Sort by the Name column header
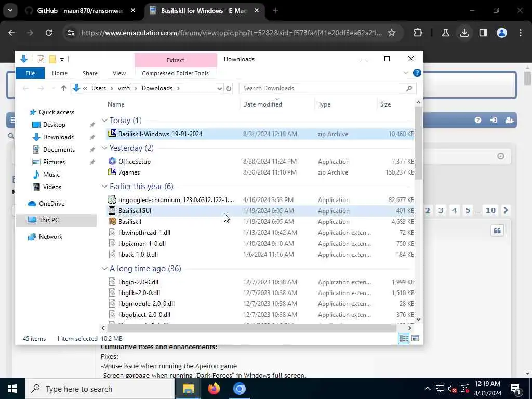Image resolution: width=532 pixels, height=399 pixels. (116, 104)
